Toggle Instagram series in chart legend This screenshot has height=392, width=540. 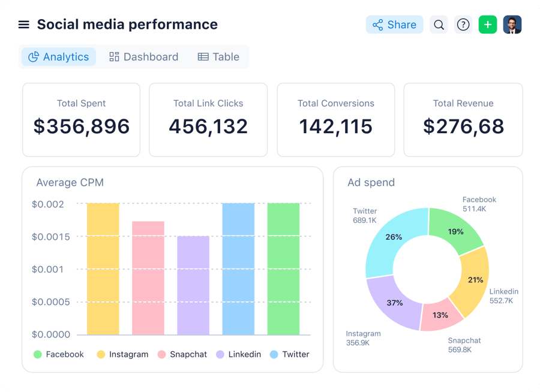pos(122,354)
